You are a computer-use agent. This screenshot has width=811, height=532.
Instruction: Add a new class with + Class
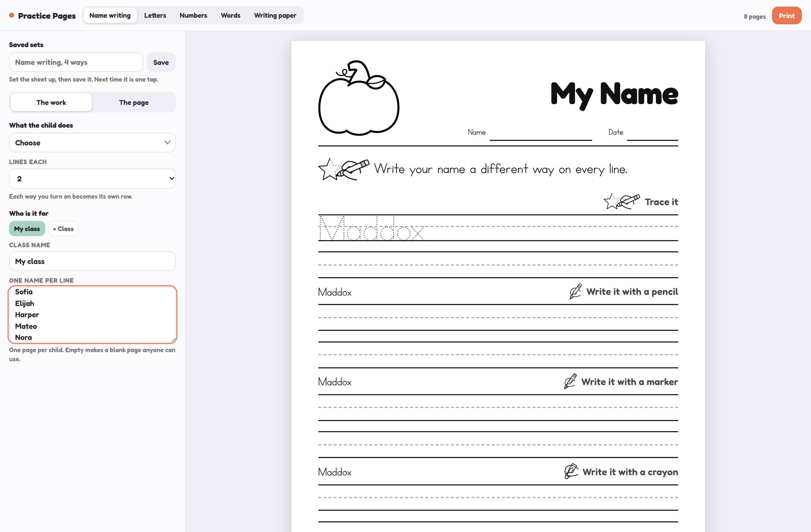(63, 229)
